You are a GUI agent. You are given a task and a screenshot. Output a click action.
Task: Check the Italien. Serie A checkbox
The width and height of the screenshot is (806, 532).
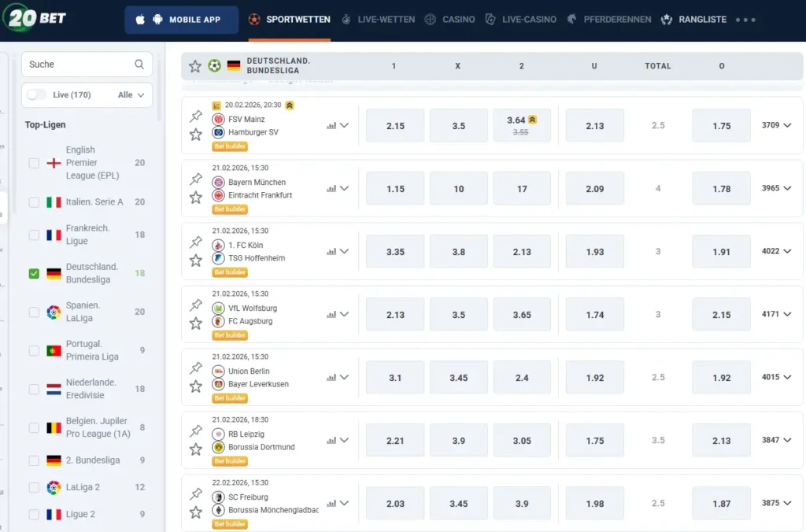pyautogui.click(x=34, y=202)
